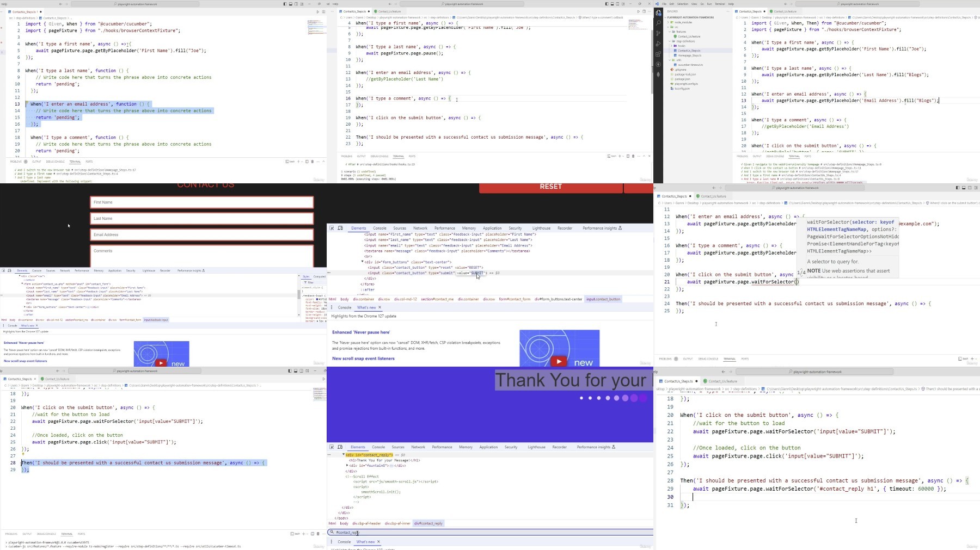This screenshot has width=980, height=550.
Task: Expand the div id="fountainG" node in Elements
Action: [x=347, y=466]
